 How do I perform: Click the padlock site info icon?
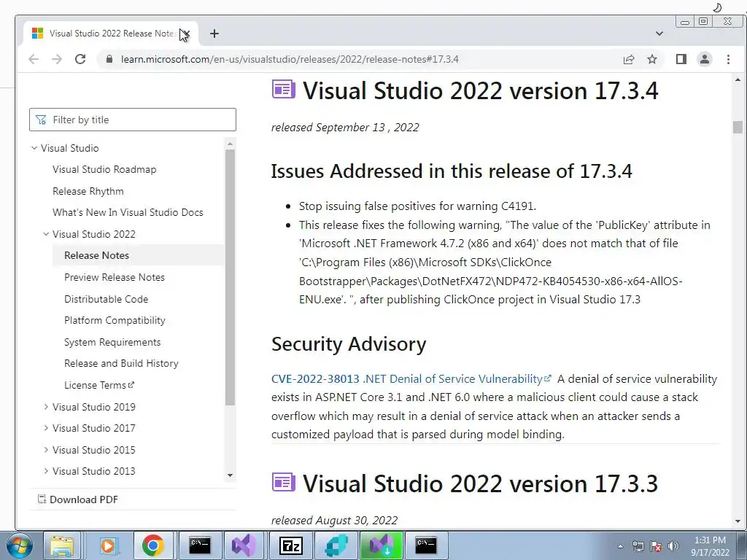pyautogui.click(x=109, y=59)
